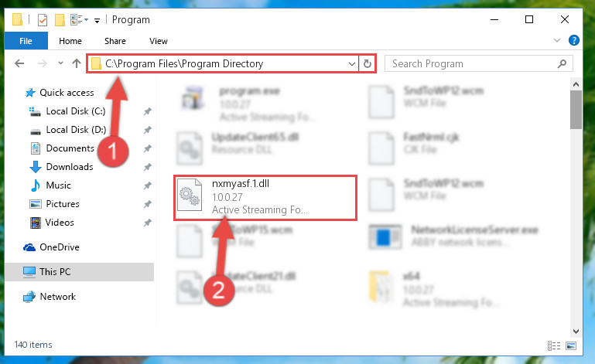Click the vertical scrollbar thumb
595x364 pixels.
[x=576, y=110]
